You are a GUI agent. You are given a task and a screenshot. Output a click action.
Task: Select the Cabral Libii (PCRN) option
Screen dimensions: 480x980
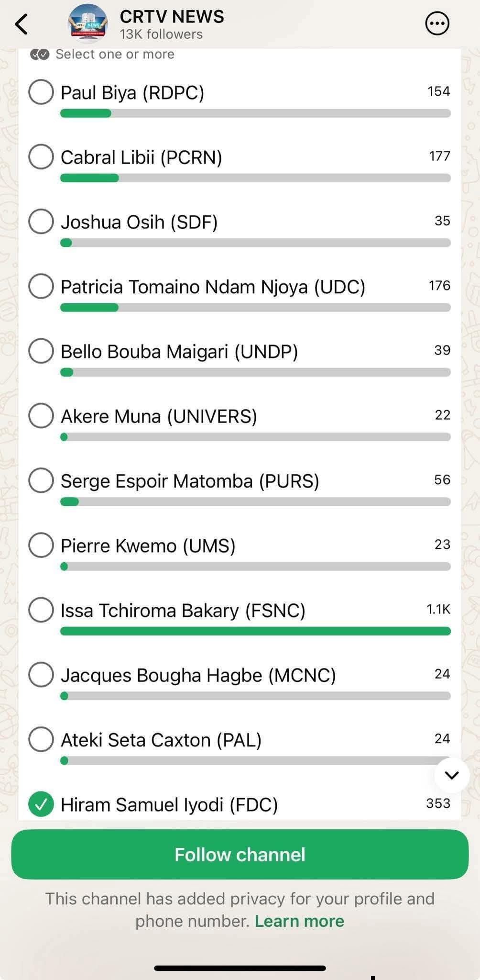41,156
